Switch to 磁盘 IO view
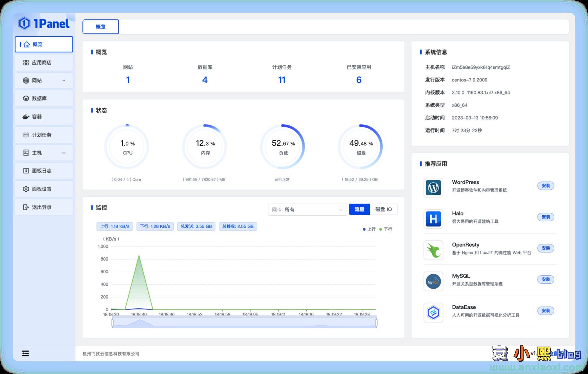The height and width of the screenshot is (374, 588). pyautogui.click(x=383, y=209)
